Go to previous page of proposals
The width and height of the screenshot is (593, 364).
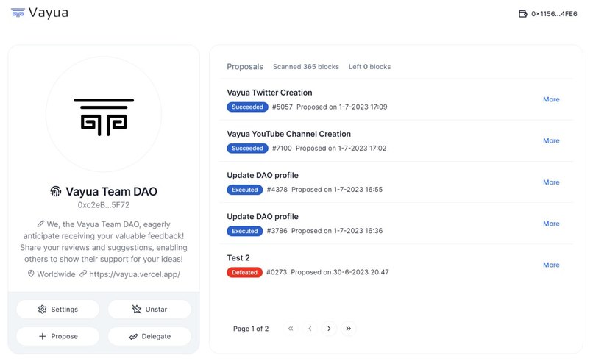310,329
